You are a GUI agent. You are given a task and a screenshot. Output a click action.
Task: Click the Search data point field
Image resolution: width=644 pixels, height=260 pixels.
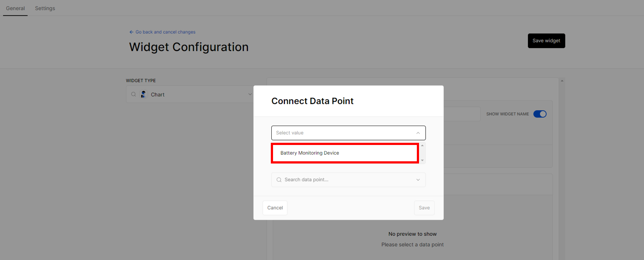pyautogui.click(x=348, y=180)
